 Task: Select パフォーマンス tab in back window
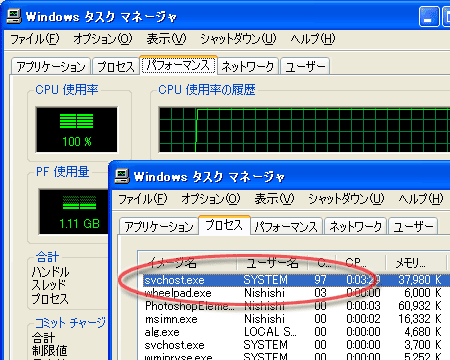pyautogui.click(x=178, y=65)
